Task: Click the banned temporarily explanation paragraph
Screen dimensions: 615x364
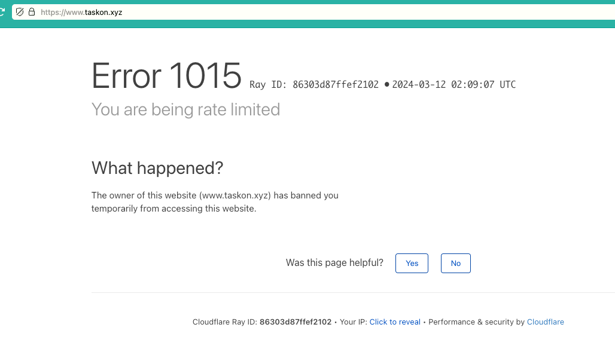Action: [x=214, y=202]
